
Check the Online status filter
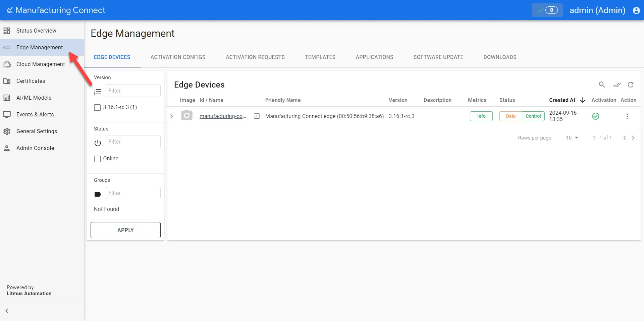[x=97, y=159]
